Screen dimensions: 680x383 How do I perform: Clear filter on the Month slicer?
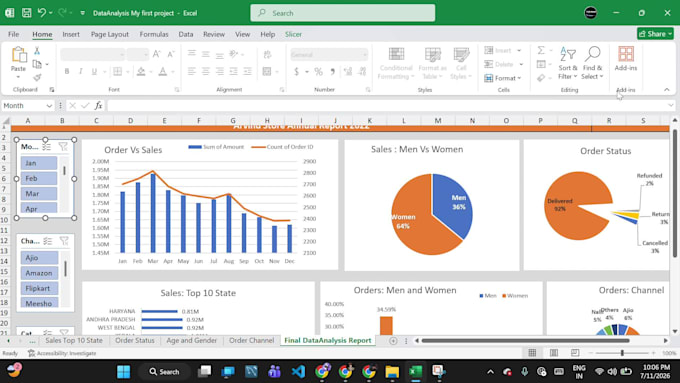click(63, 147)
